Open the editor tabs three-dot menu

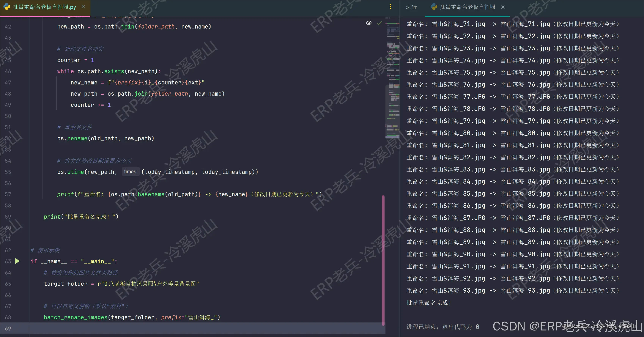pyautogui.click(x=391, y=7)
